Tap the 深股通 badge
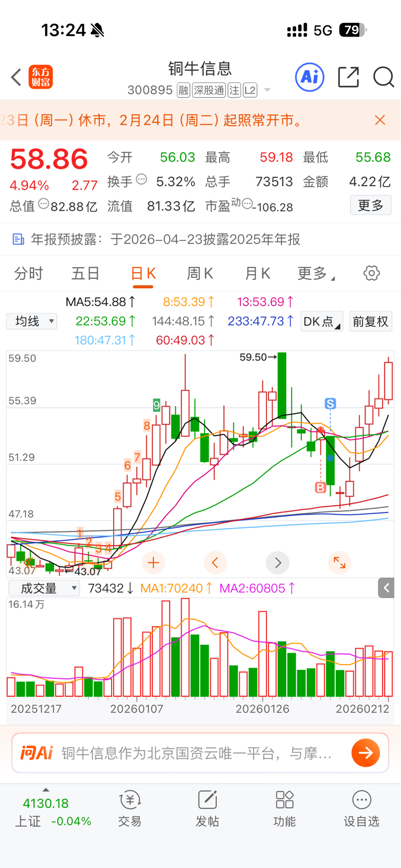The height and width of the screenshot is (868, 401). click(209, 90)
